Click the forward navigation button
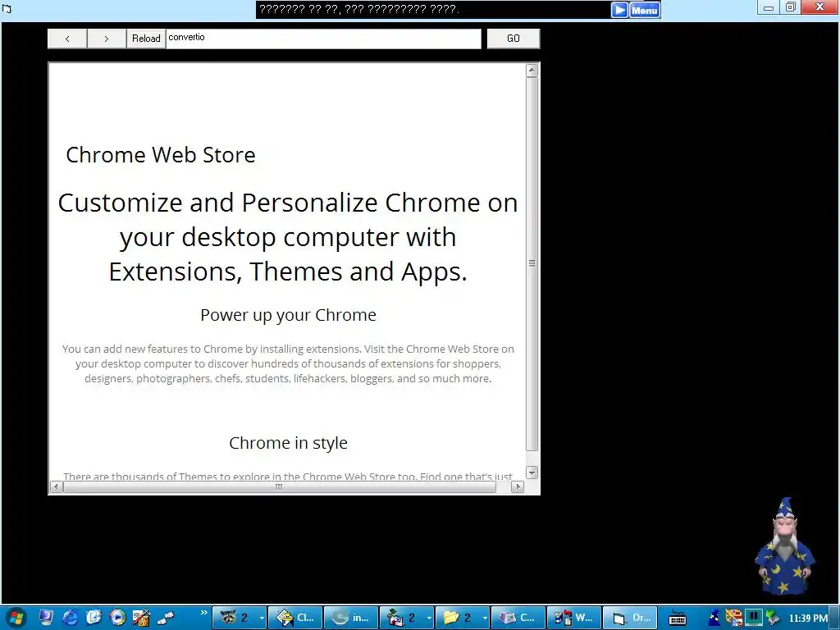 point(107,39)
